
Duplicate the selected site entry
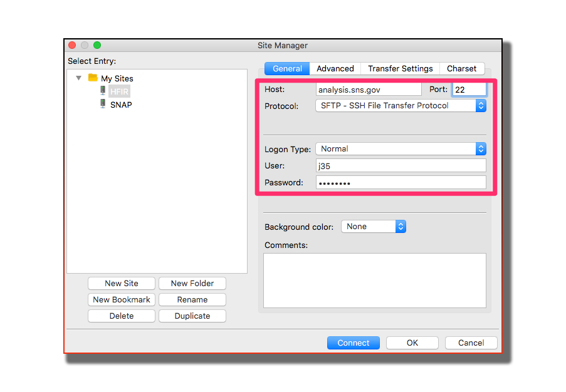pos(192,316)
